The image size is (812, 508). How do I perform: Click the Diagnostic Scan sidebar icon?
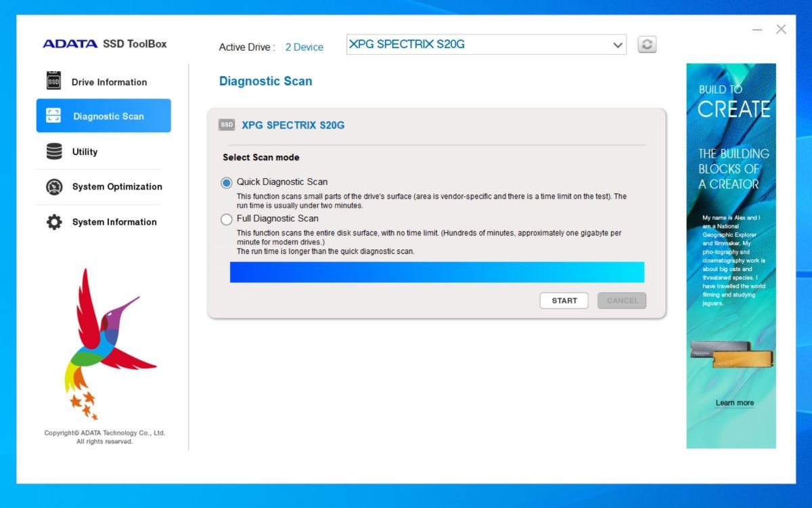pyautogui.click(x=53, y=116)
